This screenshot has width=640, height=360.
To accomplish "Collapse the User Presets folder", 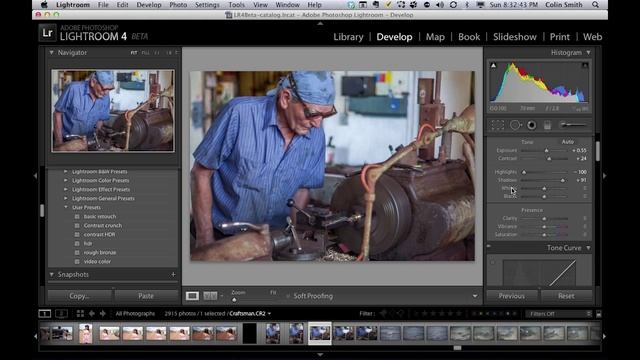I will pyautogui.click(x=66, y=207).
